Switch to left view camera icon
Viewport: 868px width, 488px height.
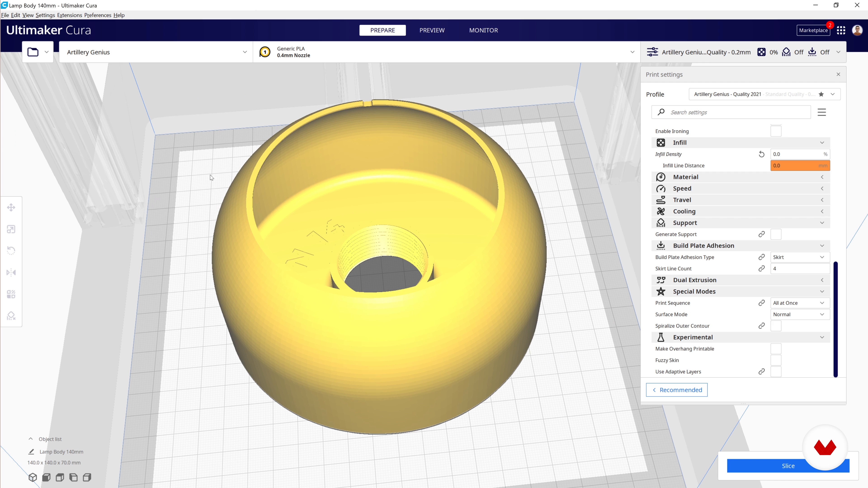coord(73,477)
